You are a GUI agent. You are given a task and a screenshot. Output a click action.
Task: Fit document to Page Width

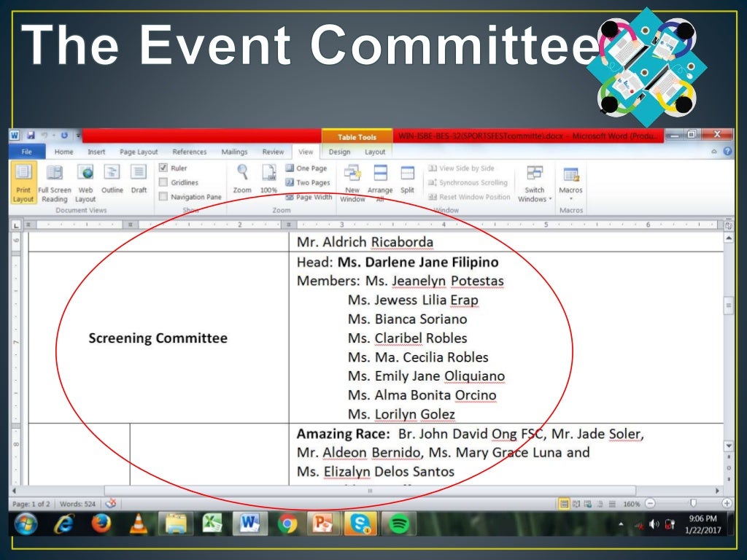tap(309, 197)
